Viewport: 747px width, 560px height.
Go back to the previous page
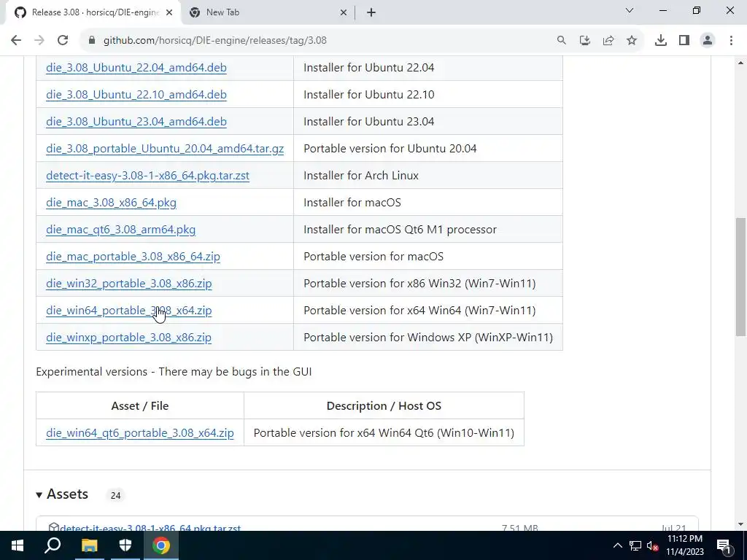[x=16, y=41]
